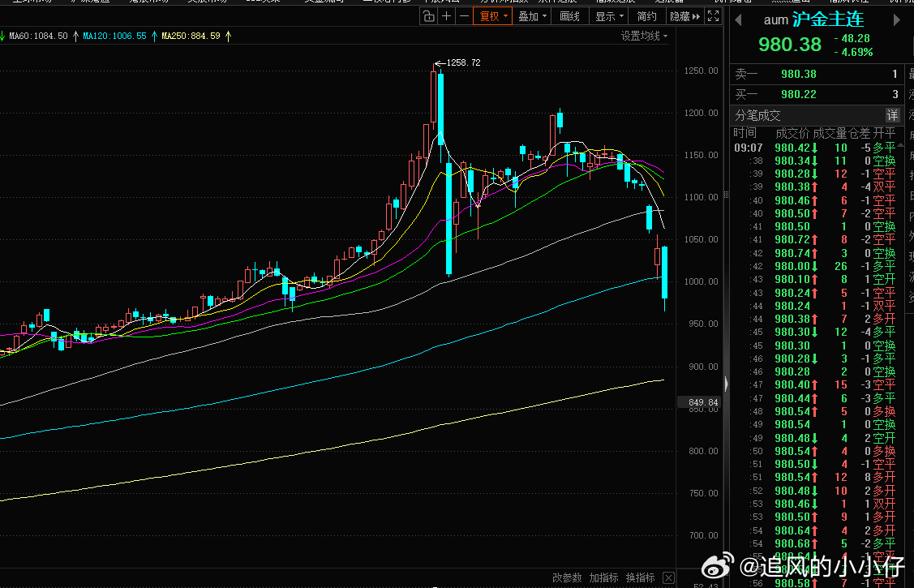Select the :54 980.68 trade row
The image size is (914, 588).
(816, 543)
